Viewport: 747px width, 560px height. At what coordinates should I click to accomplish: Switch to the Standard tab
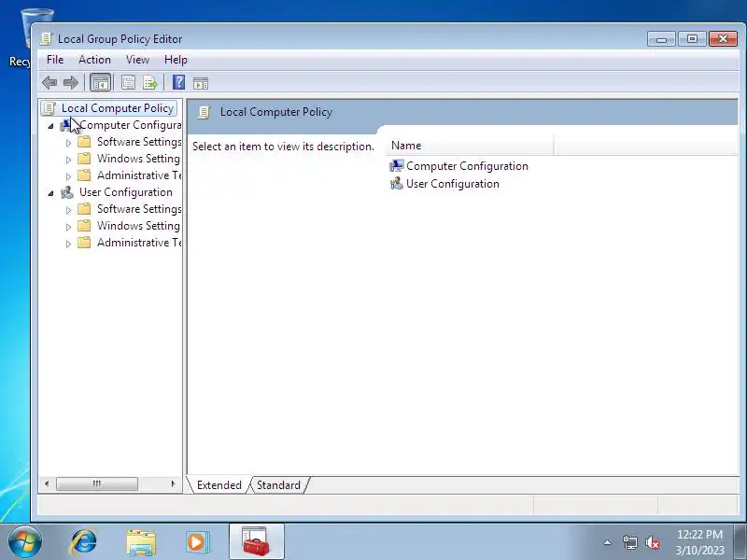click(278, 484)
